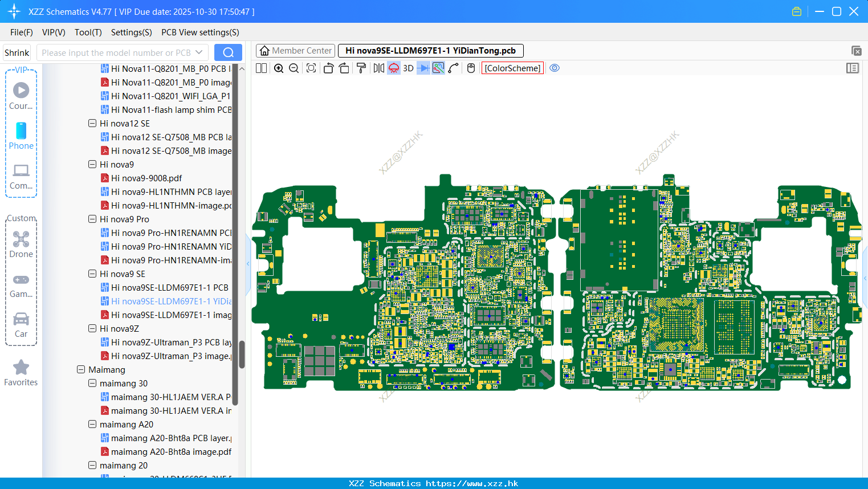Toggle the split view layout icon
Image resolution: width=868 pixels, height=489 pixels.
click(261, 68)
